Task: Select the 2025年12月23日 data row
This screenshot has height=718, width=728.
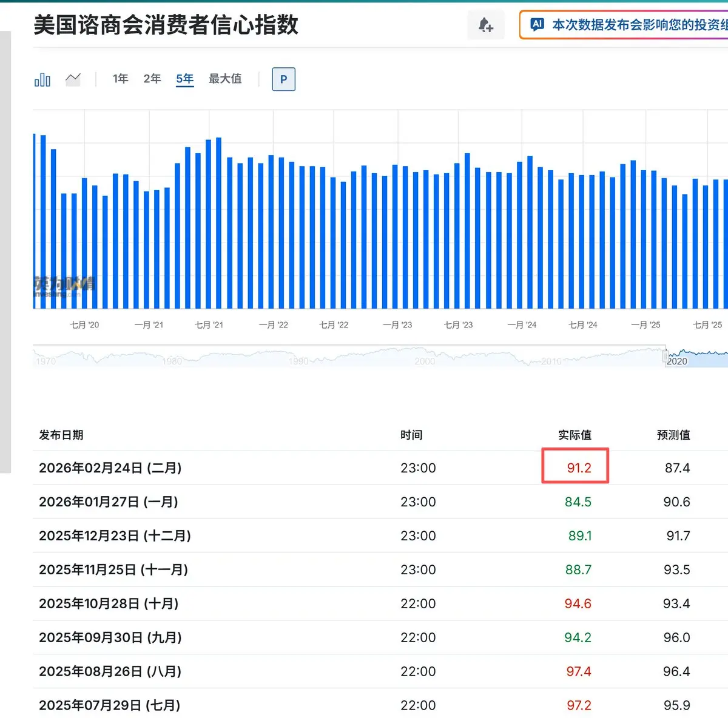Action: pyautogui.click(x=115, y=536)
